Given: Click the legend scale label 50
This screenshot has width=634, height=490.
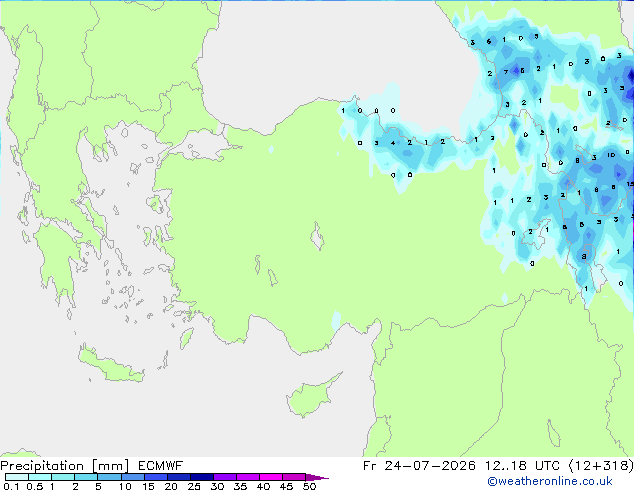Looking at the screenshot, I should pyautogui.click(x=309, y=486).
